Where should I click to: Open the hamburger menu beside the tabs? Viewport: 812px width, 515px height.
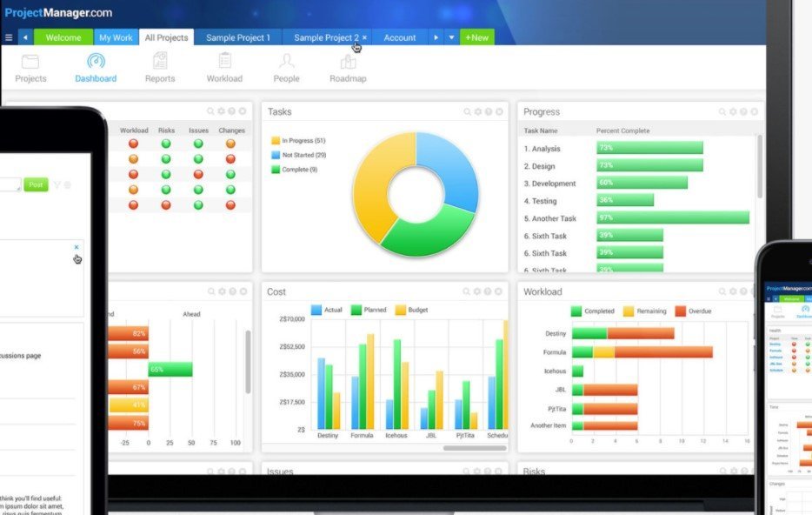9,37
